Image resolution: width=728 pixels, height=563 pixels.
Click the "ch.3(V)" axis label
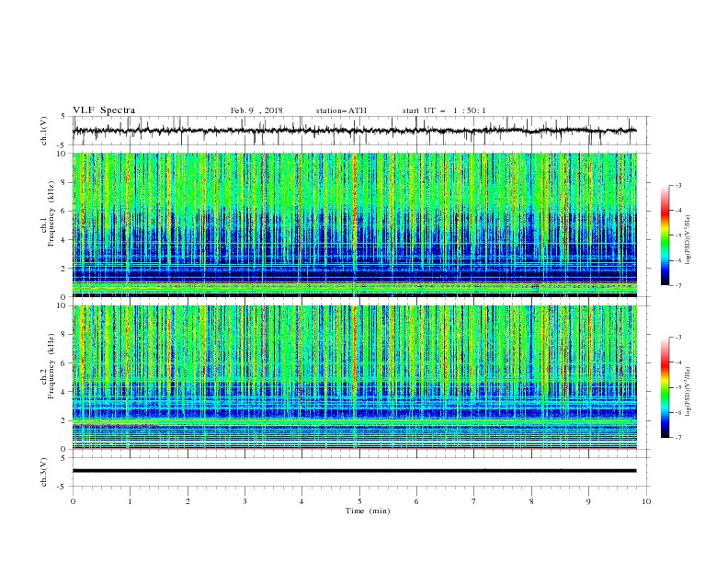point(44,472)
